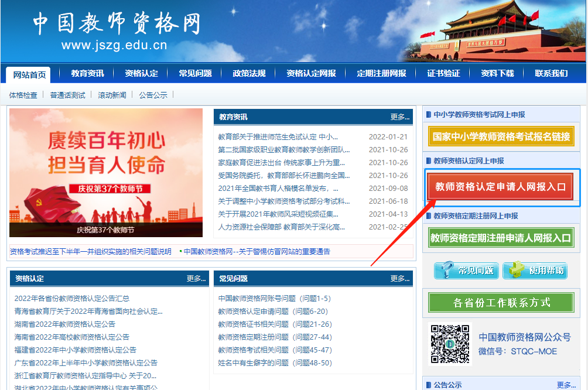Click the www.jszg.edu.cn address in the header
Image resolution: width=588 pixels, height=390 pixels.
114,45
